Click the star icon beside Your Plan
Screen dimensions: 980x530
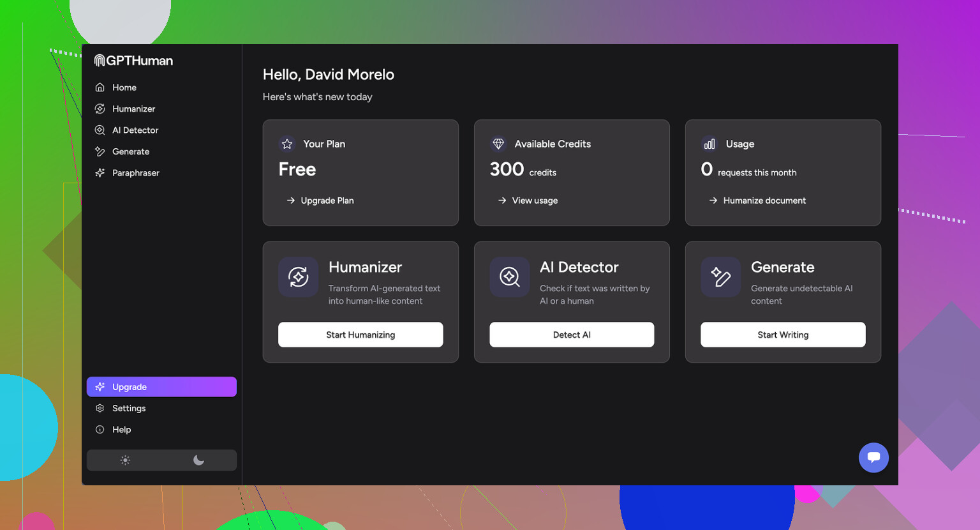(x=287, y=144)
